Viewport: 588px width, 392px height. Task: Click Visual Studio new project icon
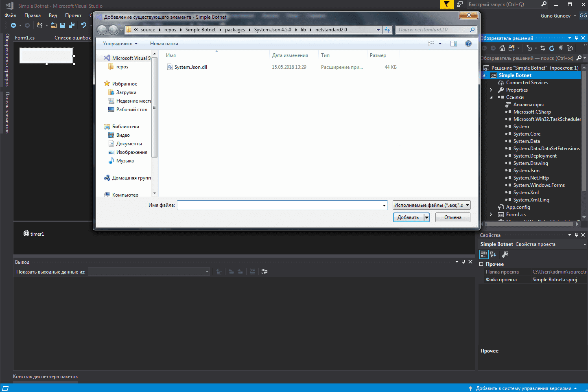39,25
